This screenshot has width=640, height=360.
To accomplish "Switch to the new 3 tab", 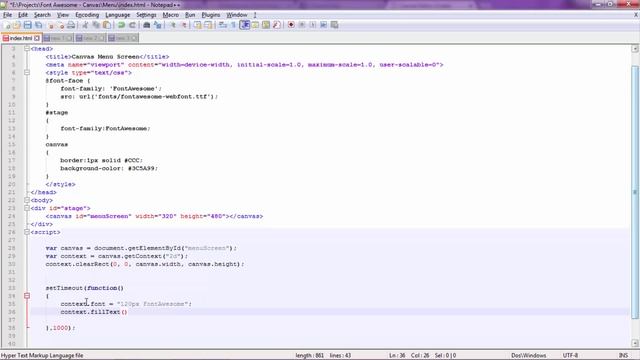I will [x=122, y=38].
